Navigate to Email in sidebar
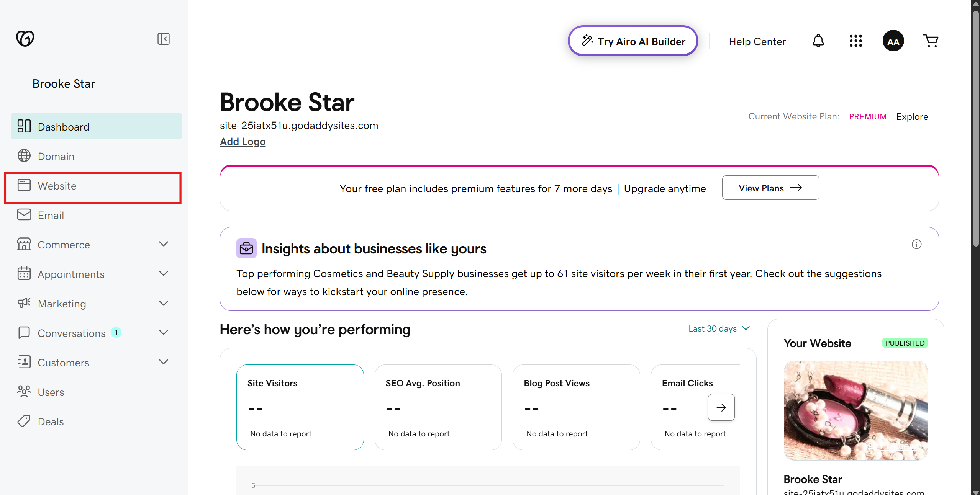Image resolution: width=980 pixels, height=495 pixels. [97, 215]
